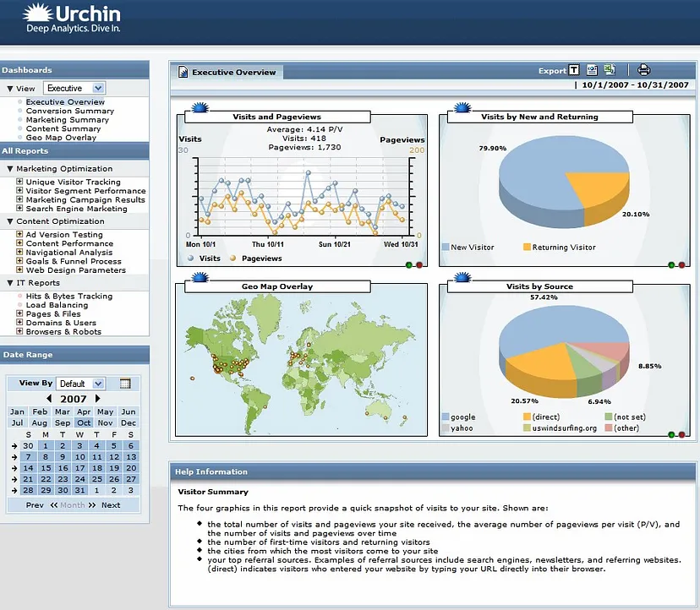Expand Unique Visitor Tracking reports

[x=19, y=182]
